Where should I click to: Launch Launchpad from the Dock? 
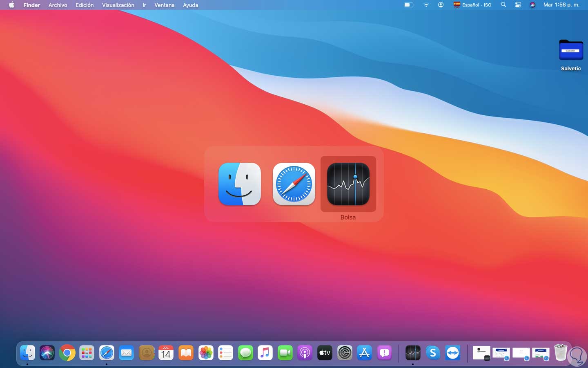(87, 353)
